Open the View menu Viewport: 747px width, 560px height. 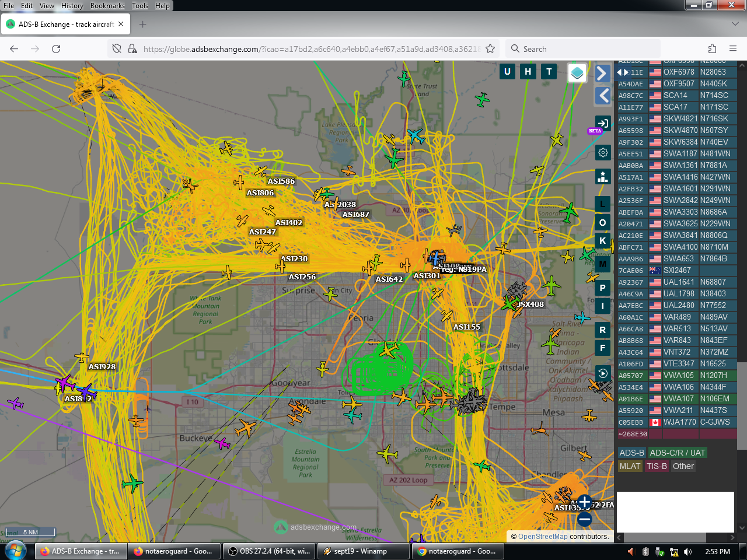[x=47, y=6]
